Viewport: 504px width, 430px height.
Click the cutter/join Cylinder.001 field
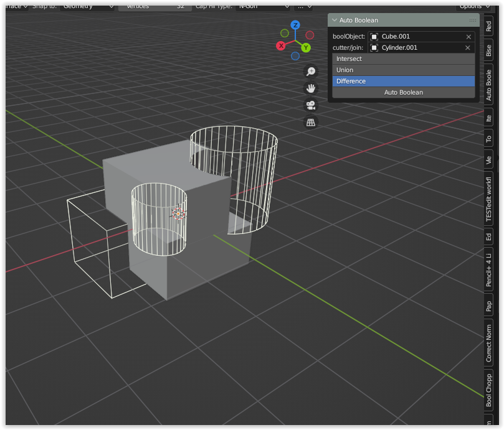[x=421, y=48]
